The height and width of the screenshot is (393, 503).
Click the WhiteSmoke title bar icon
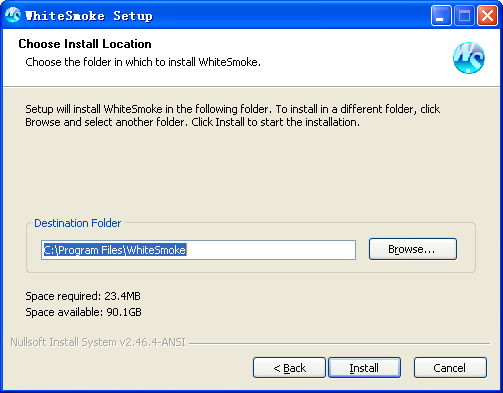pos(13,15)
